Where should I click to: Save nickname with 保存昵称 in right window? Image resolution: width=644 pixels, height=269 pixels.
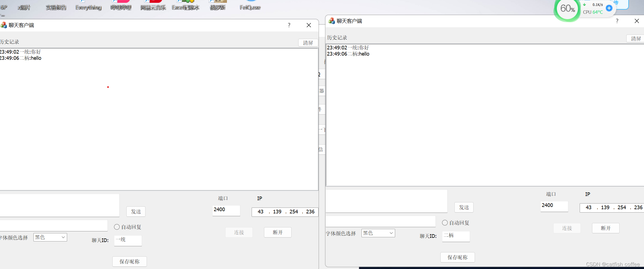coord(458,257)
